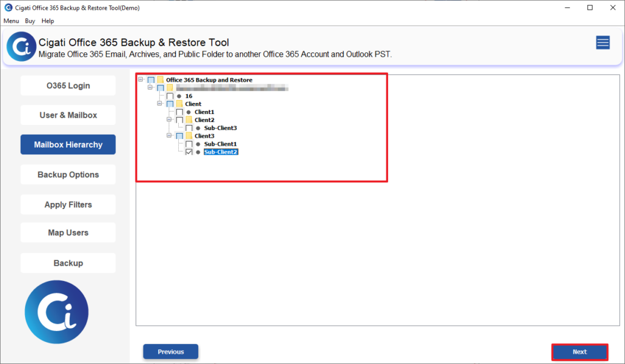The image size is (625, 364).
Task: Select the Sub-Client3 tree item label
Action: point(220,128)
